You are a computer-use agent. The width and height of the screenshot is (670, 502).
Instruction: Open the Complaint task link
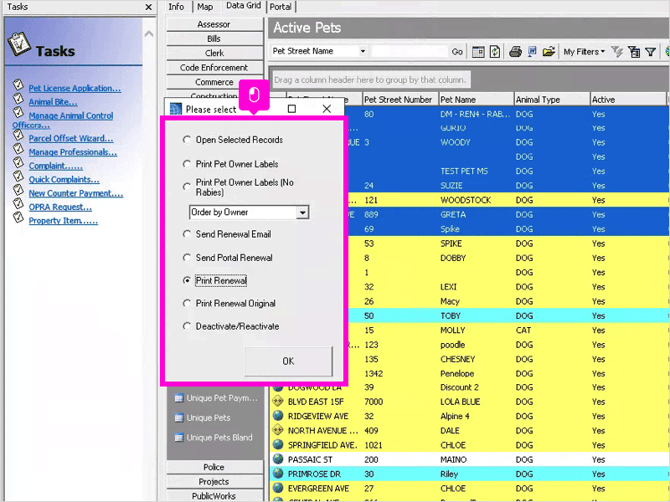tap(56, 166)
